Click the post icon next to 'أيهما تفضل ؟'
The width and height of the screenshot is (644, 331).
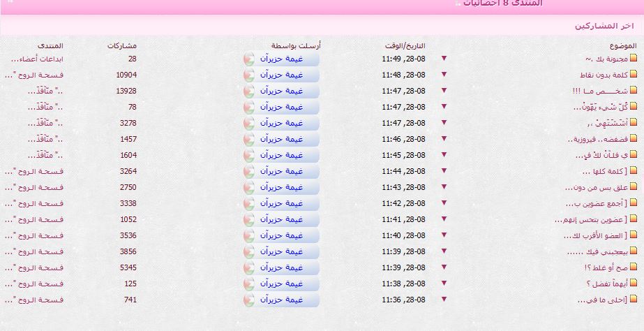click(634, 284)
